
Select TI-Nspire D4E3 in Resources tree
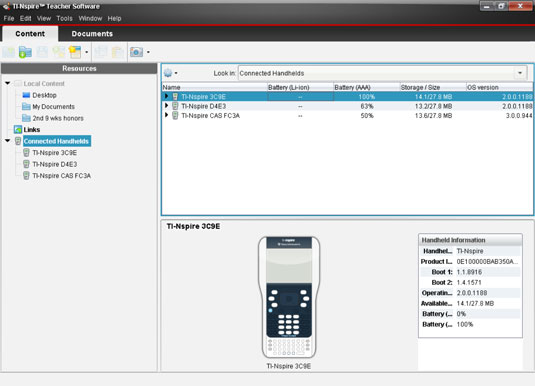click(55, 164)
